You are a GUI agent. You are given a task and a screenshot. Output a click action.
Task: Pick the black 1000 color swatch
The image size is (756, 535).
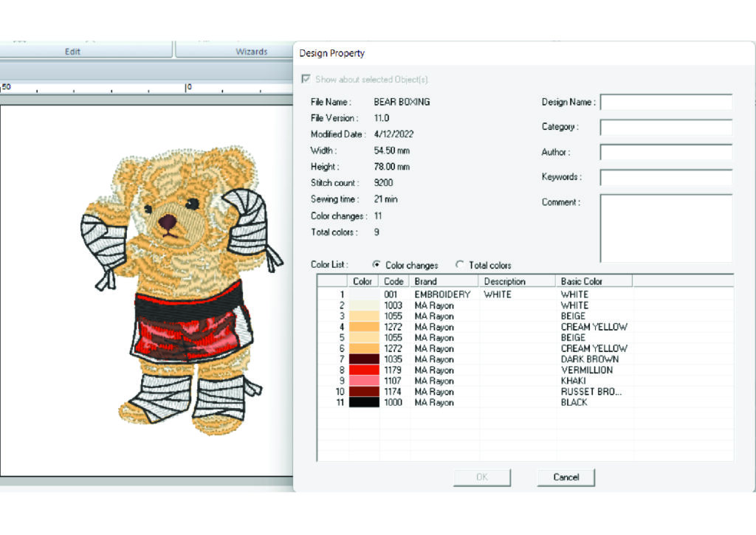tap(363, 403)
